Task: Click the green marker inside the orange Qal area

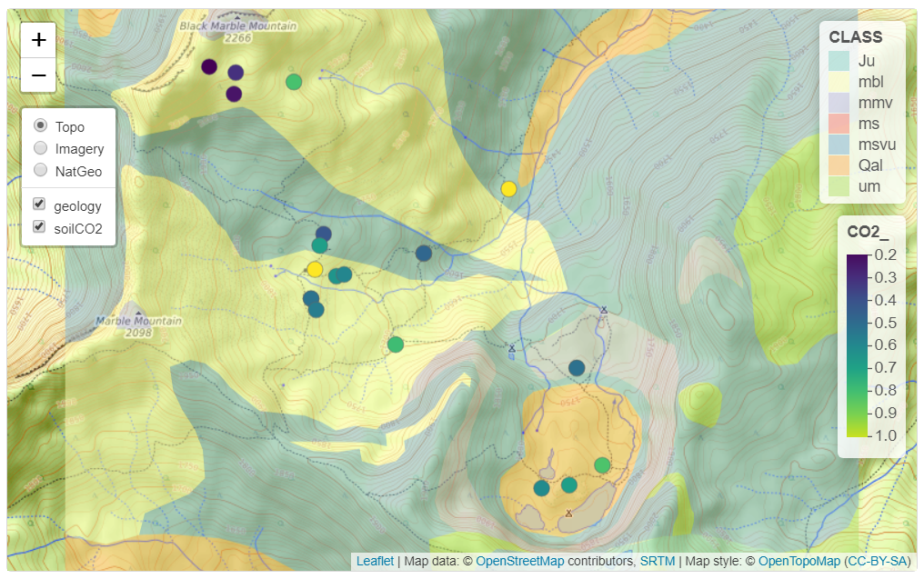Action: click(x=601, y=464)
